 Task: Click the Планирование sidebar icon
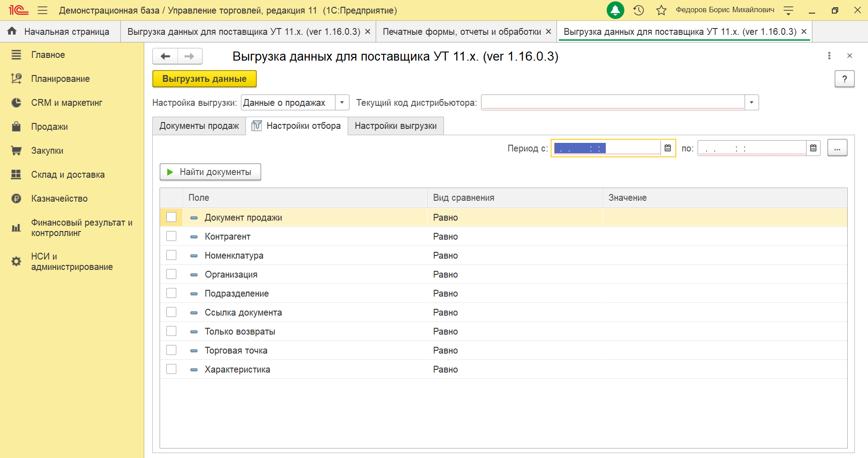pyautogui.click(x=16, y=79)
